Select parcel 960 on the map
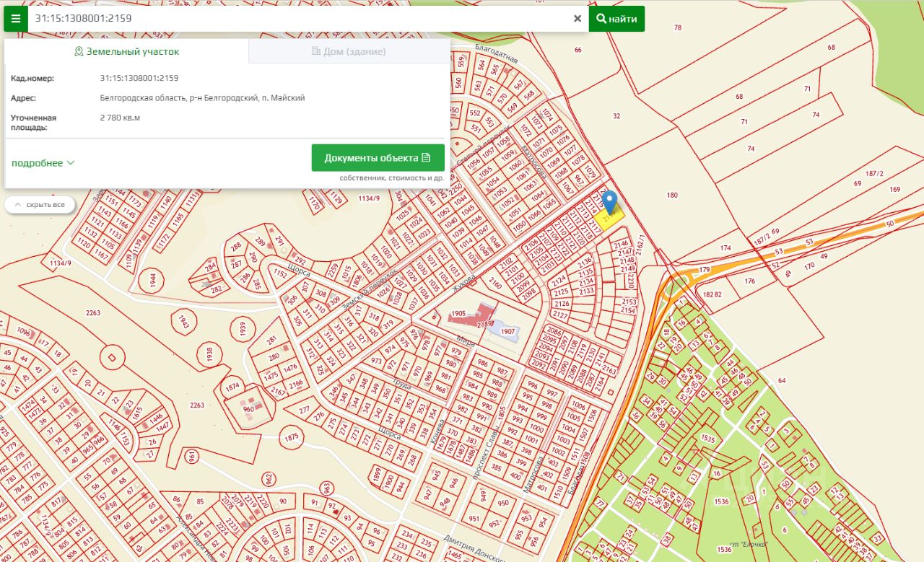 pos(249,409)
